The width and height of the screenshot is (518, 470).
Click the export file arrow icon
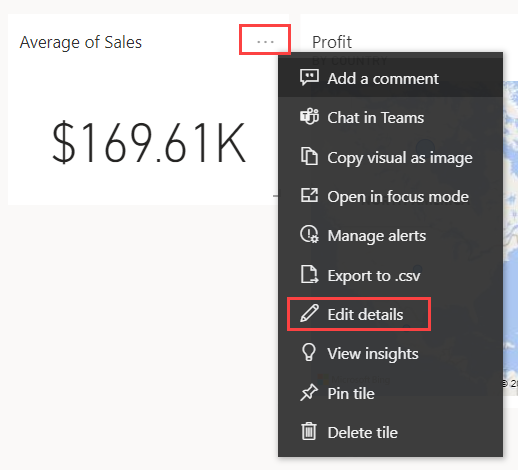[309, 274]
